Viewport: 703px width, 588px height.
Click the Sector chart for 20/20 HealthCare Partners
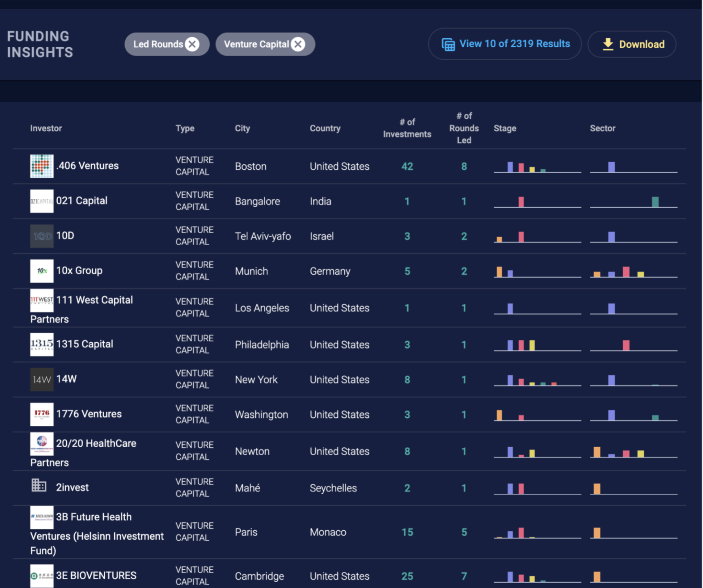(634, 452)
